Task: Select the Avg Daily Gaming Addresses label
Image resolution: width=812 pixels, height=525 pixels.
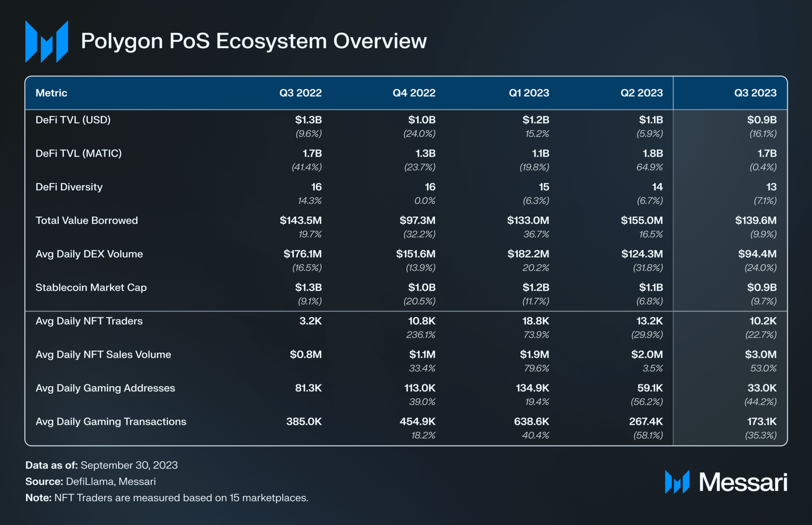Action: click(105, 388)
